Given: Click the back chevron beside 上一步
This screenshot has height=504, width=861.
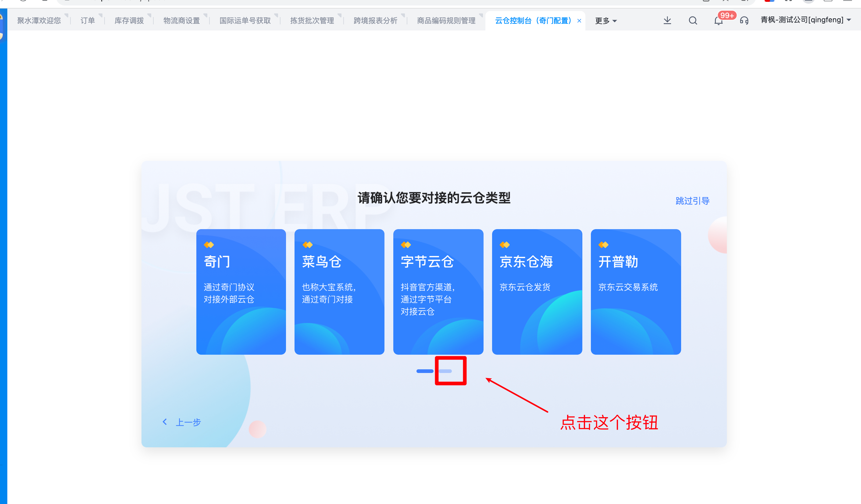Looking at the screenshot, I should pos(165,422).
